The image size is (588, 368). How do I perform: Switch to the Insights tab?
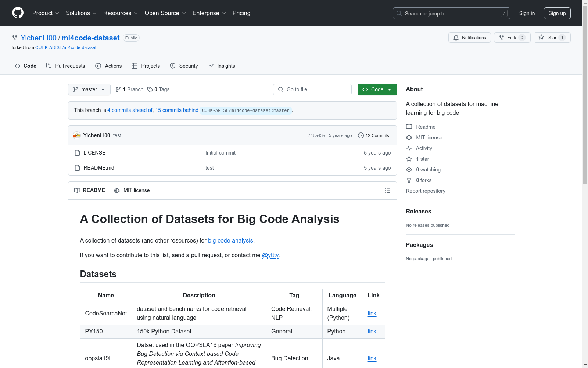221,66
